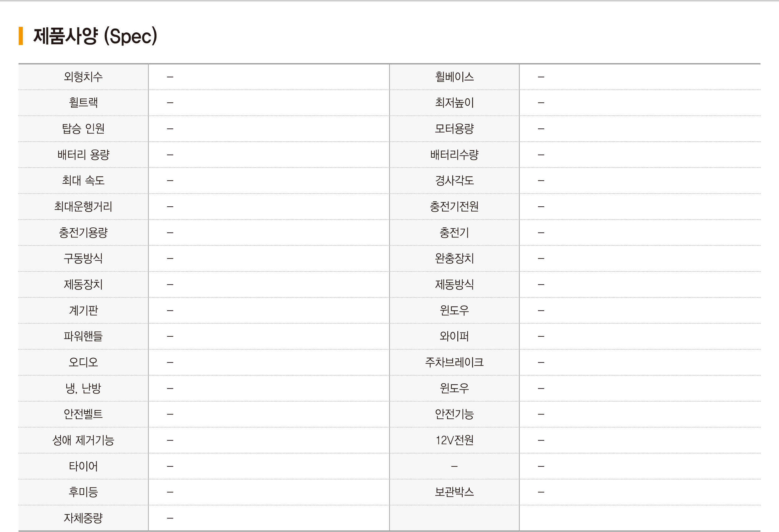The width and height of the screenshot is (779, 532).
Task: Select the 외형치수 label cell
Action: coord(83,77)
